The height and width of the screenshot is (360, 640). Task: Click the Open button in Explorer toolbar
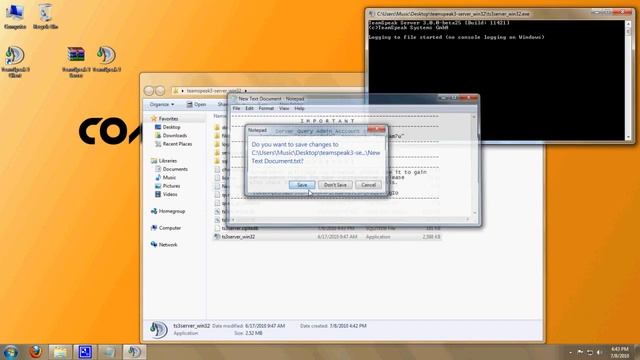click(x=196, y=104)
